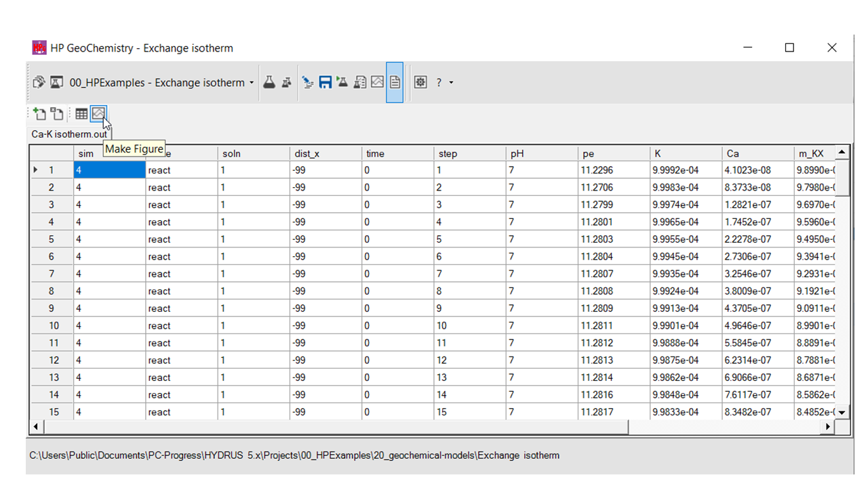Open the help question mark menu
Screen dimensions: 868x488
439,83
